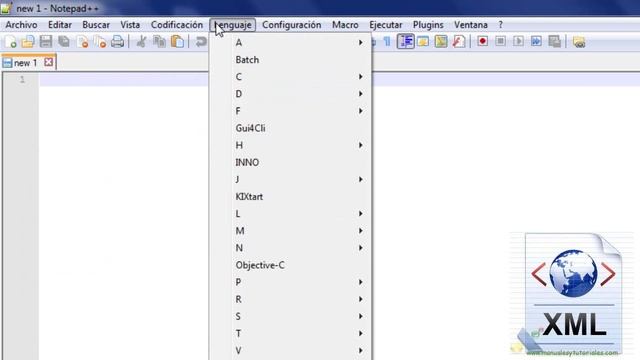Start macro recording with red dot

point(482,41)
